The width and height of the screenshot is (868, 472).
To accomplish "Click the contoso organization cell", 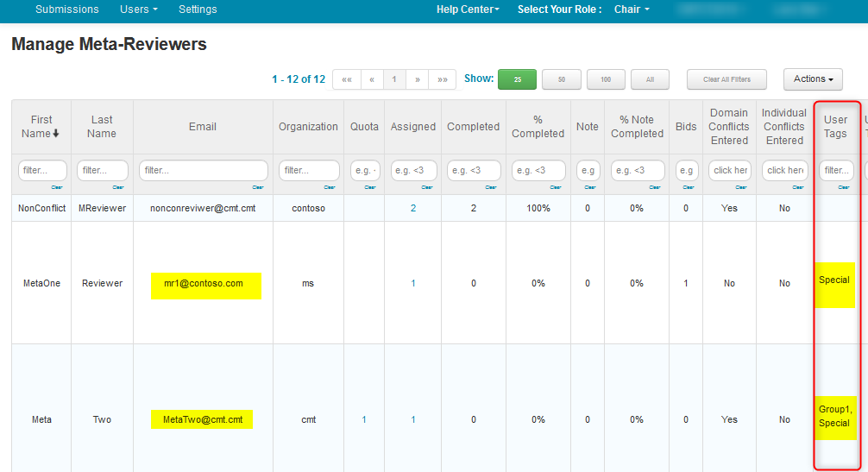I will [x=308, y=208].
